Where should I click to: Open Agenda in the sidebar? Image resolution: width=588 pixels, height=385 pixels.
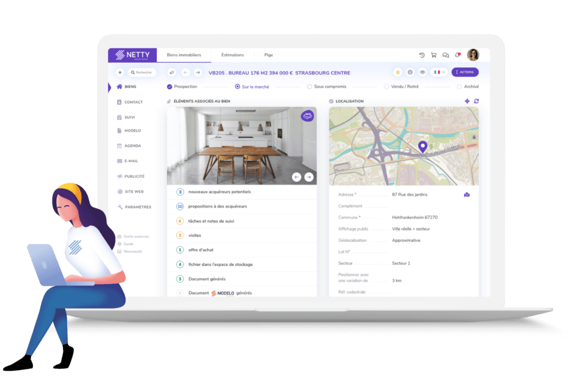click(132, 146)
